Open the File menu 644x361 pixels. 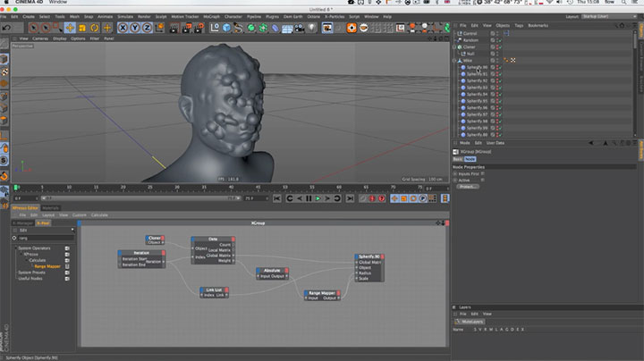4,17
